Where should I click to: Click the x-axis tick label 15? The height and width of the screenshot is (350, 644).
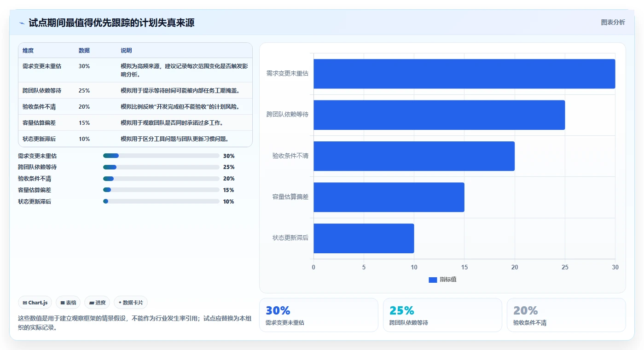[x=464, y=267]
